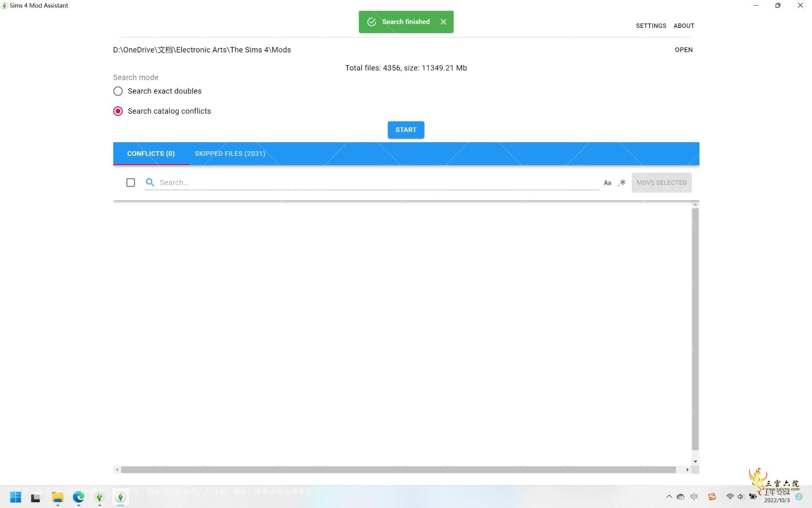Screen dimensions: 812x508
Task: Start the conflict search
Action: pyautogui.click(x=406, y=130)
